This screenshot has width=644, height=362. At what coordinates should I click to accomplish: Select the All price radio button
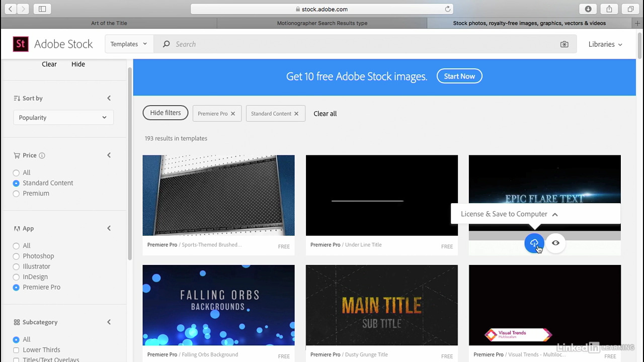(x=16, y=173)
